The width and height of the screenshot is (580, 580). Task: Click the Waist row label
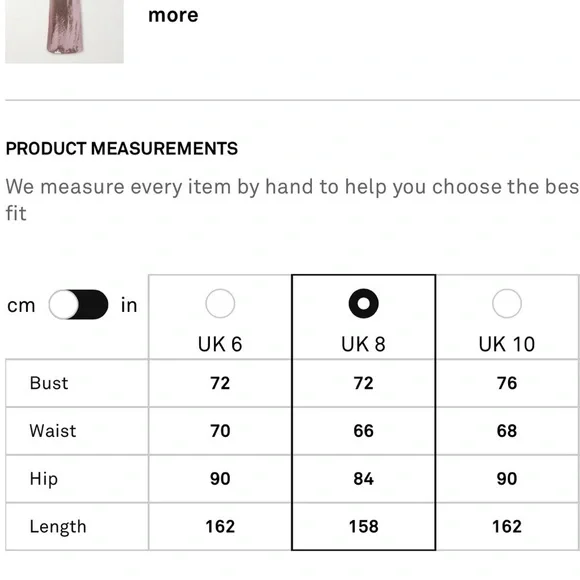[53, 431]
